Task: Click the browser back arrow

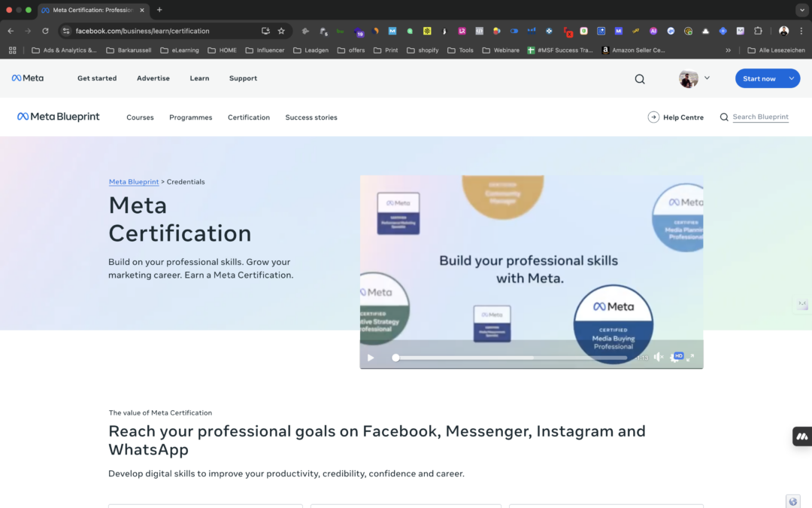Action: [x=11, y=31]
